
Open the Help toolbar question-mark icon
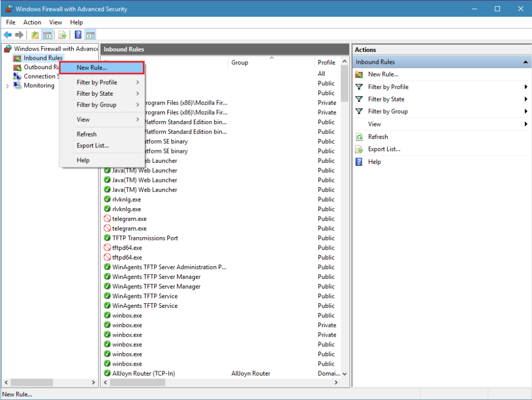[78, 35]
